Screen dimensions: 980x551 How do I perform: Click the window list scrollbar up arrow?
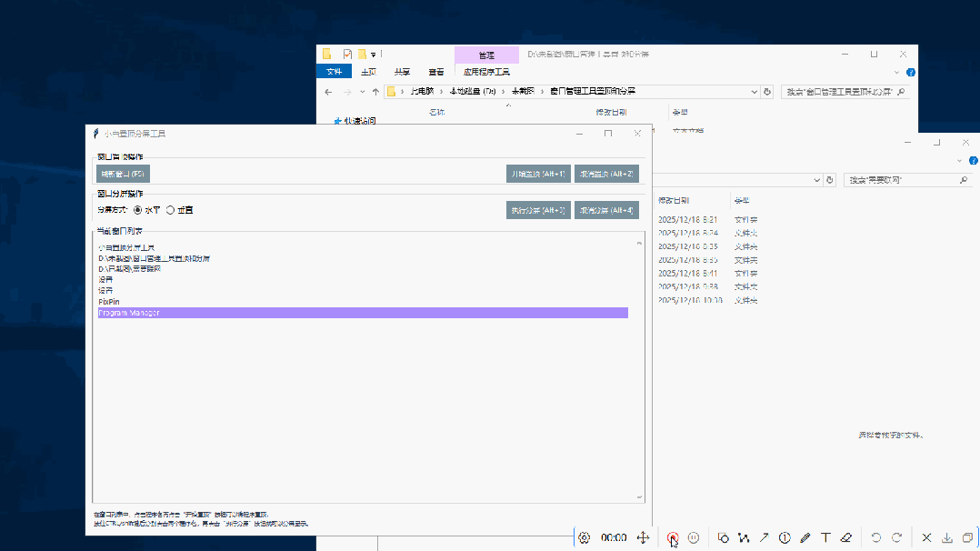point(639,243)
